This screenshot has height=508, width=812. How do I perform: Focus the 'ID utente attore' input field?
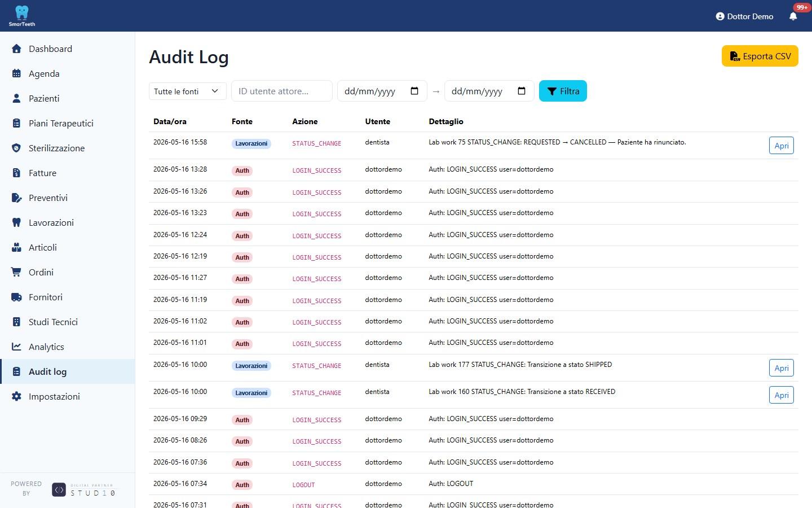[282, 91]
